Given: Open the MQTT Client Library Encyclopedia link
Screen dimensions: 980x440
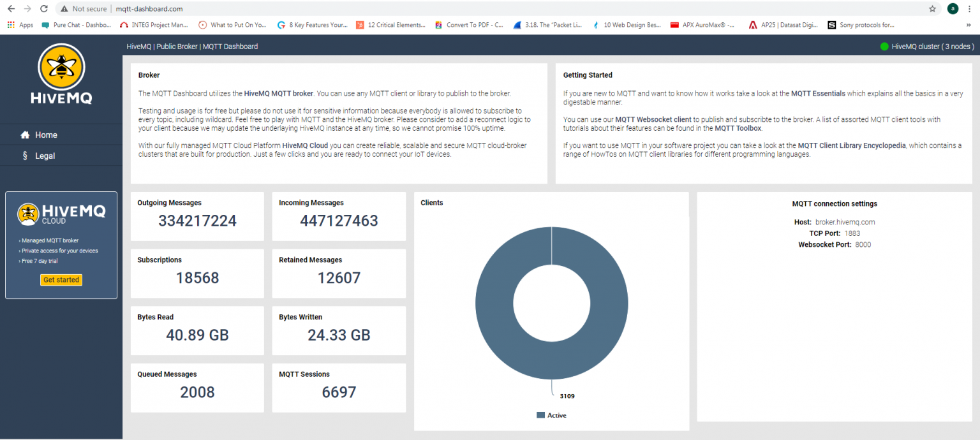Looking at the screenshot, I should pyautogui.click(x=851, y=145).
